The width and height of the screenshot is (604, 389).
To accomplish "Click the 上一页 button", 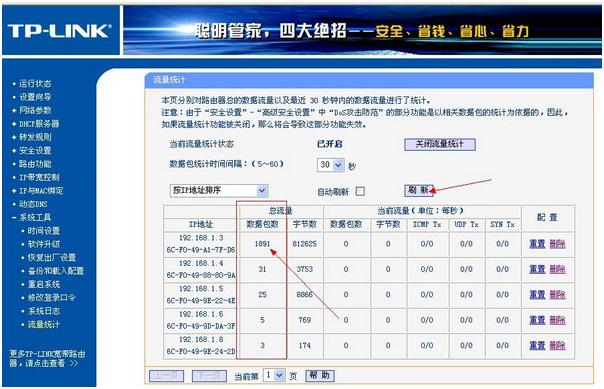I will pyautogui.click(x=166, y=376).
